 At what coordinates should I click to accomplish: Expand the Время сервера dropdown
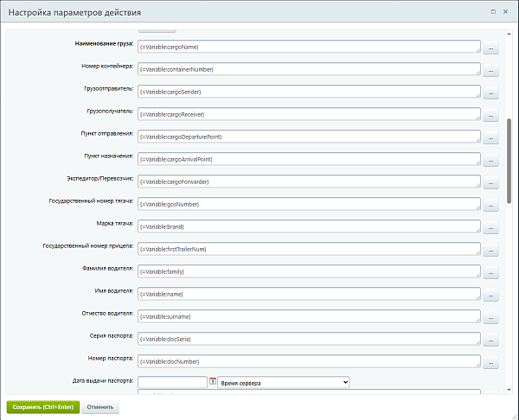tap(284, 382)
